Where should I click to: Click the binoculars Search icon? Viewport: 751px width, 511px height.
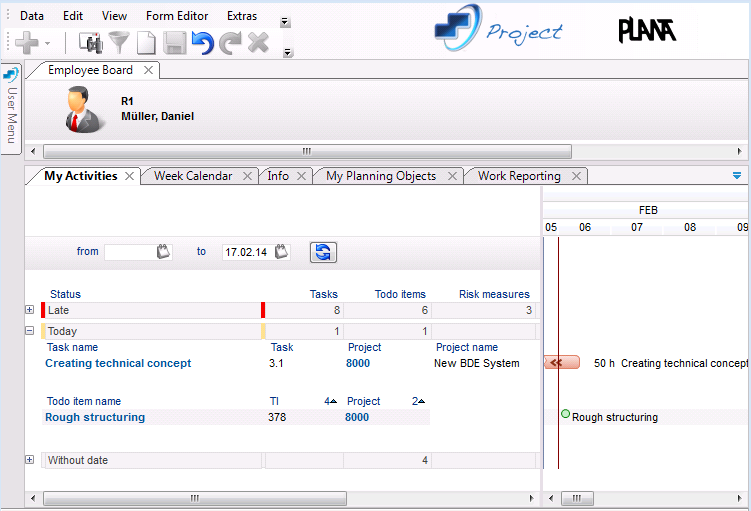(x=91, y=42)
